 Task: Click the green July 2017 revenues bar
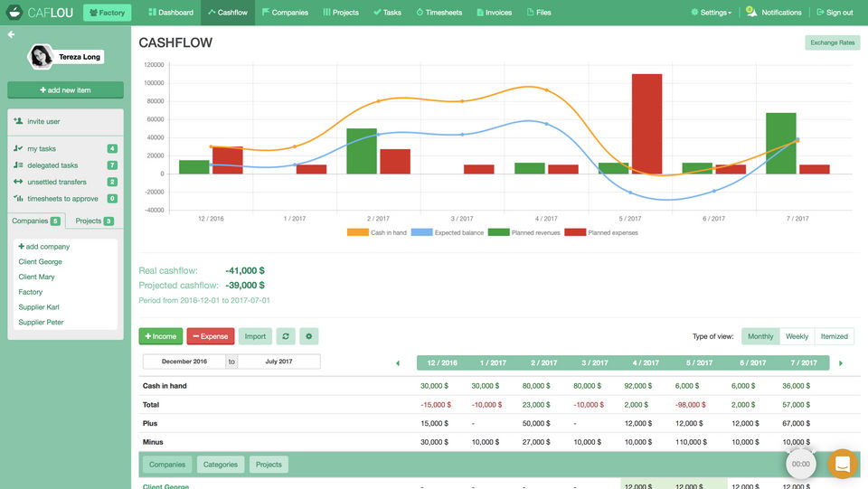tap(781, 144)
